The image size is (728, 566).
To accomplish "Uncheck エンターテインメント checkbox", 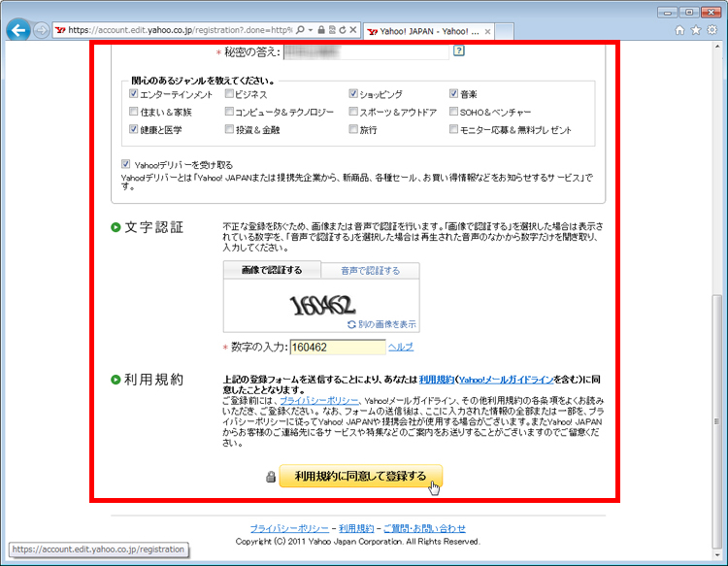I will point(133,94).
